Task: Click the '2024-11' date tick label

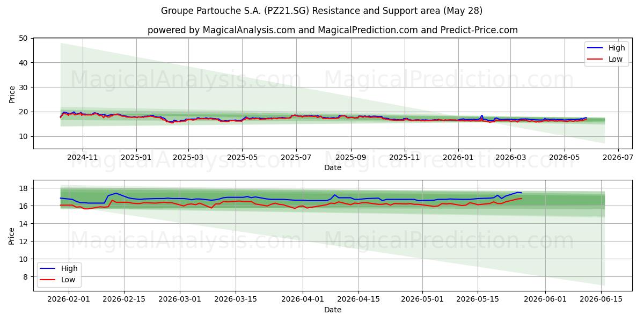Action: [82, 158]
